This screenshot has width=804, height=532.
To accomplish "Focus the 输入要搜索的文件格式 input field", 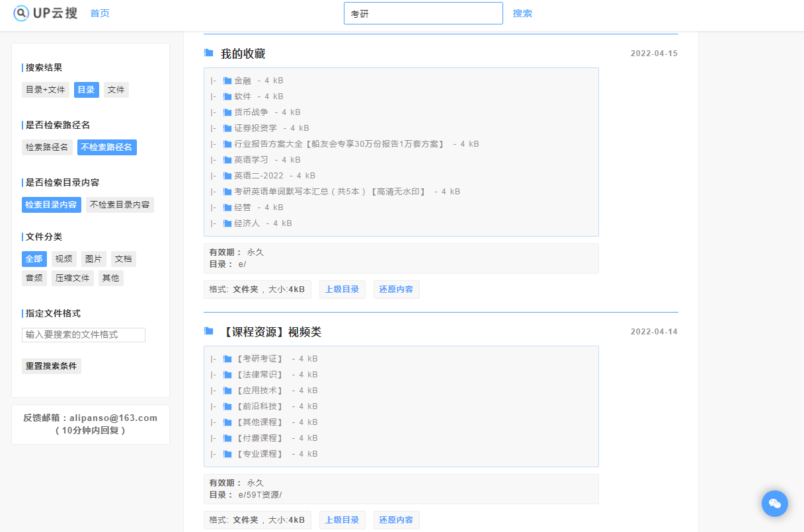I will (83, 335).
